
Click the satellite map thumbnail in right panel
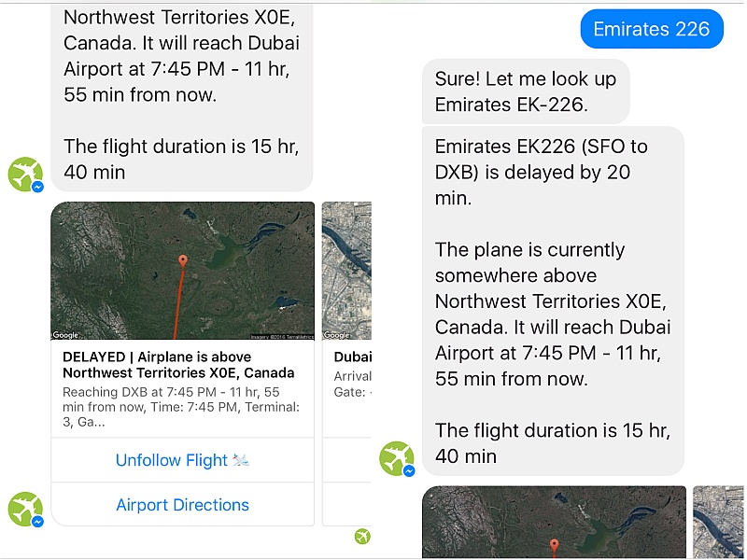point(554,522)
